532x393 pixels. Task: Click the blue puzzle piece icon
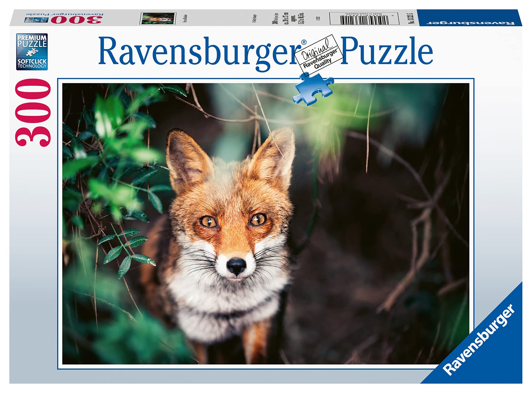(x=313, y=89)
